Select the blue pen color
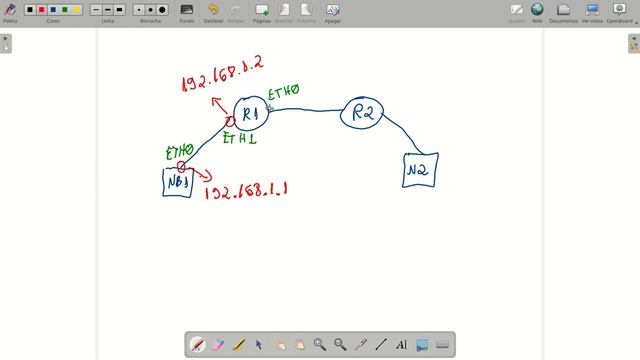The height and width of the screenshot is (360, 640). [53, 9]
